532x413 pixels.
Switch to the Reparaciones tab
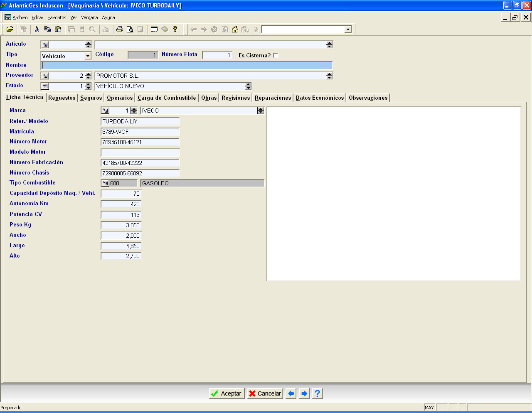click(x=273, y=98)
